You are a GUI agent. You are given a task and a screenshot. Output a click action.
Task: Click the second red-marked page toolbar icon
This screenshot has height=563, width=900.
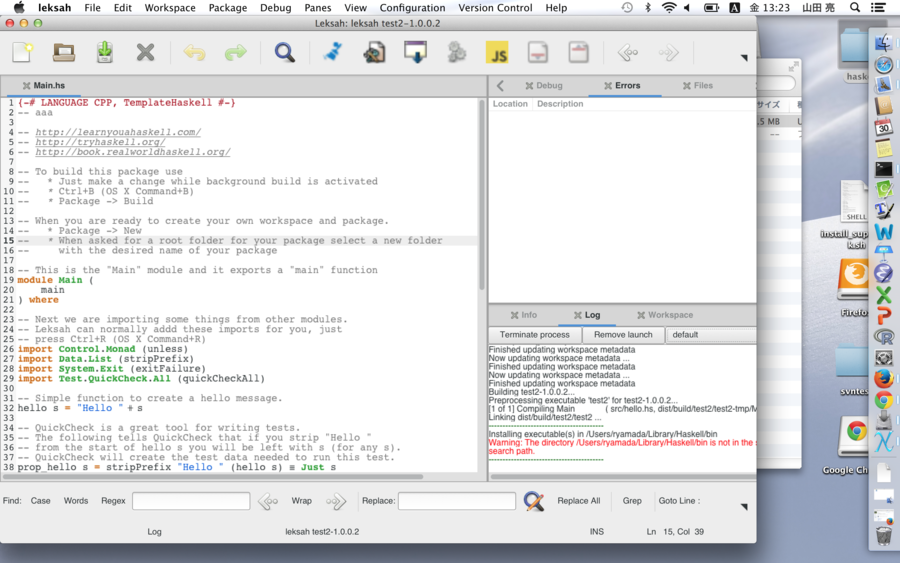(579, 53)
